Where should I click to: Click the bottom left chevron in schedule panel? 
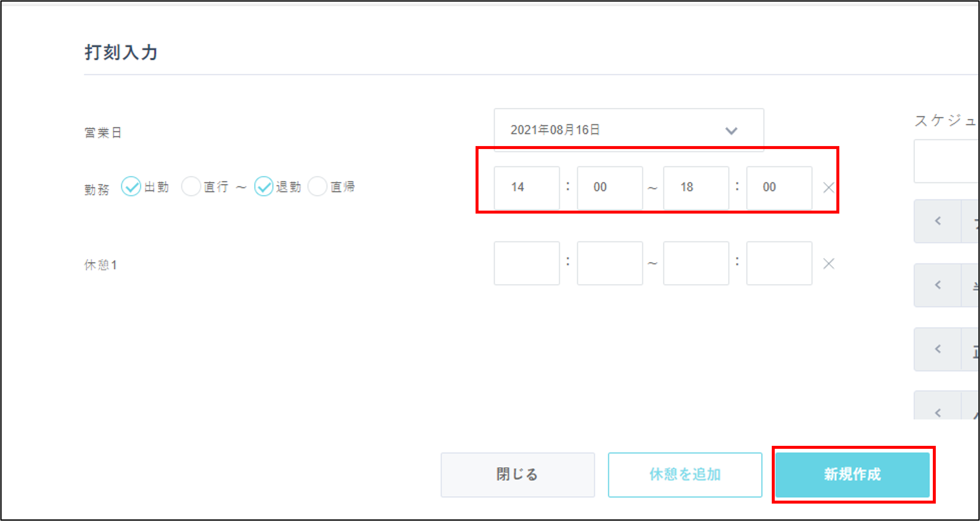click(x=938, y=412)
